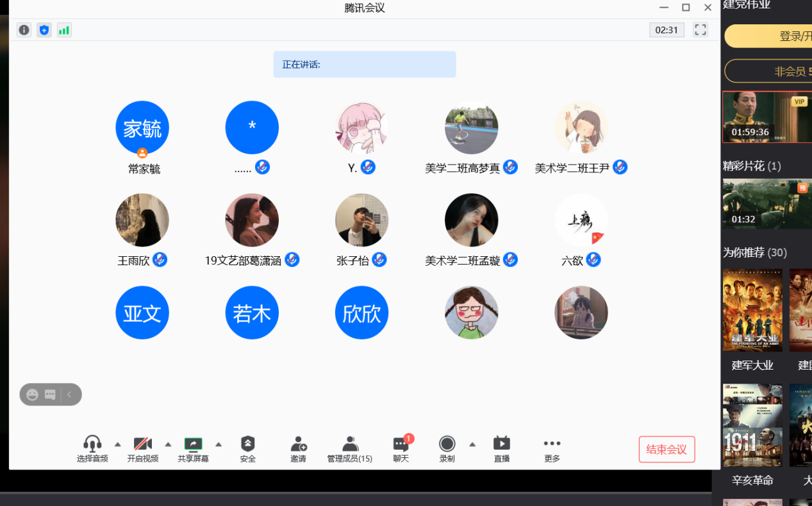Select 美学二班高梦真 skateboard avatar
This screenshot has height=506, width=812.
(472, 127)
